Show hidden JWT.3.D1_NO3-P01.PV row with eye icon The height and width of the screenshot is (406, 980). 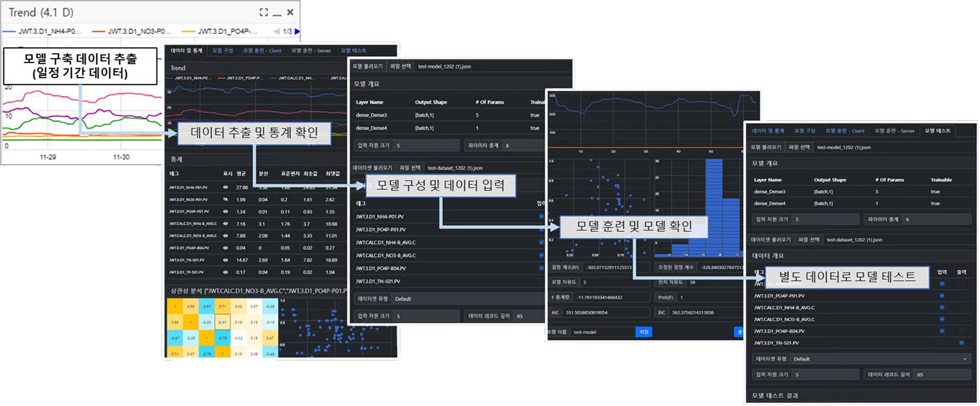226,200
